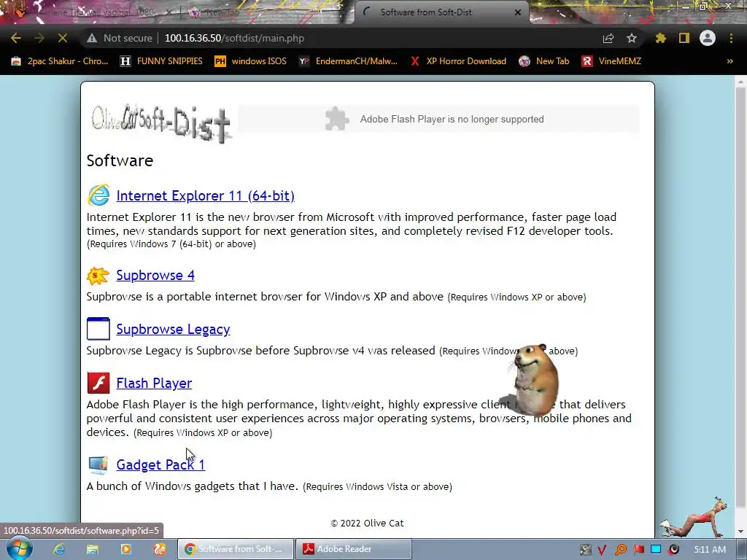Open the Flash Player link
Screen dimensions: 747x560
[154, 383]
